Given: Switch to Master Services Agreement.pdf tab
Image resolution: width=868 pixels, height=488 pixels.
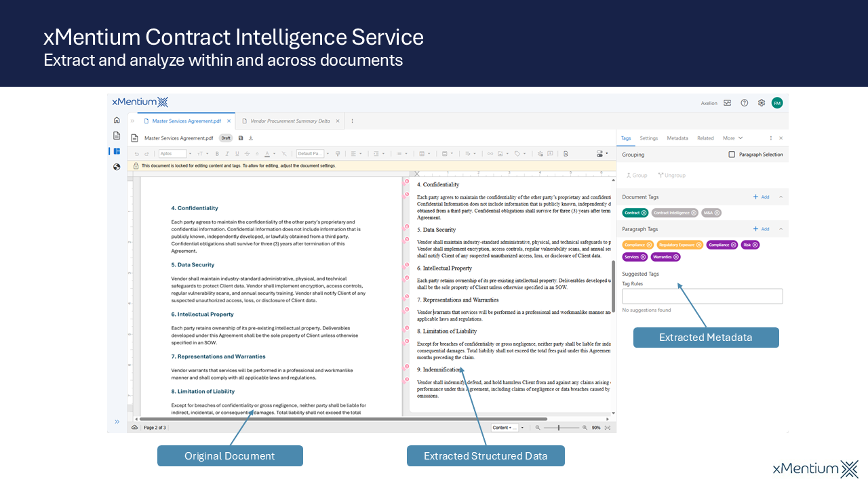Looking at the screenshot, I should (186, 121).
